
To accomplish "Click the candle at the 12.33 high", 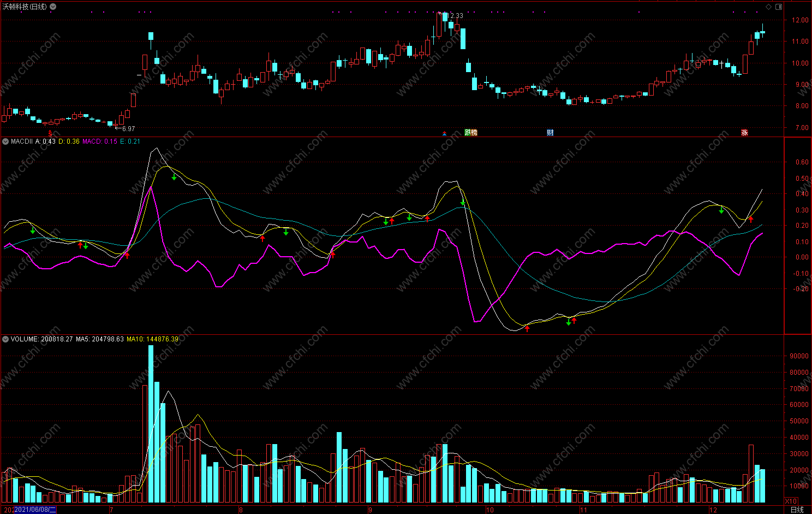I will pos(439,25).
